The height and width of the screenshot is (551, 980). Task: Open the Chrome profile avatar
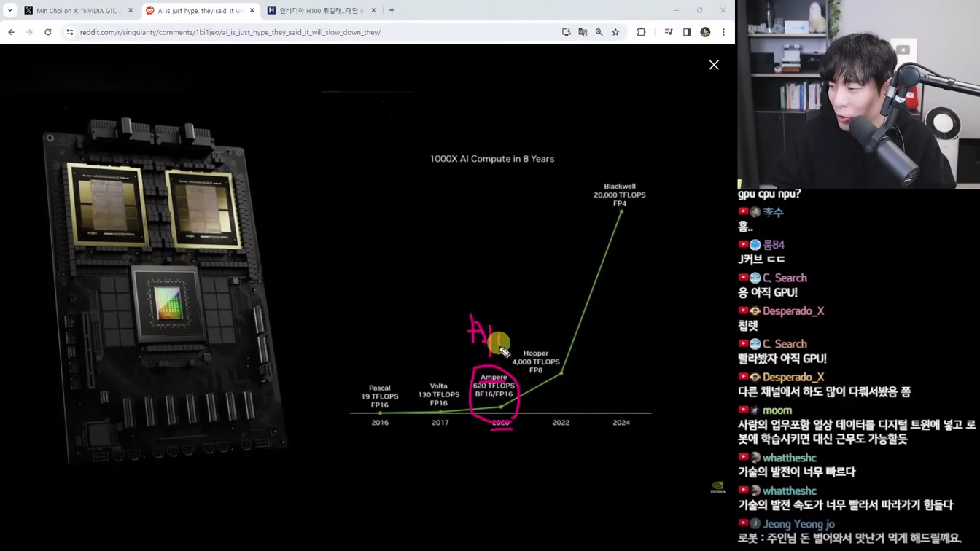(x=705, y=32)
